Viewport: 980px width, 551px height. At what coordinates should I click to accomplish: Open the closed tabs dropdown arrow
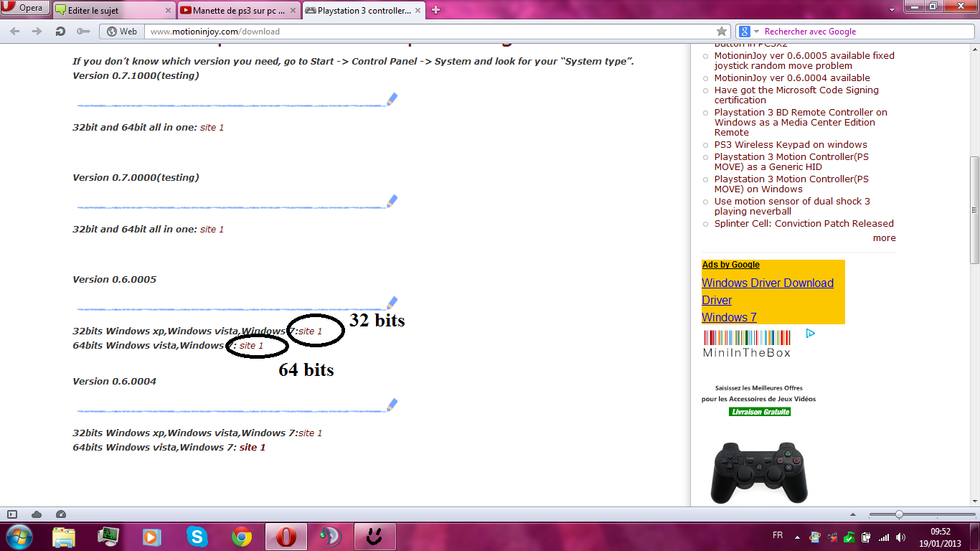click(x=892, y=11)
